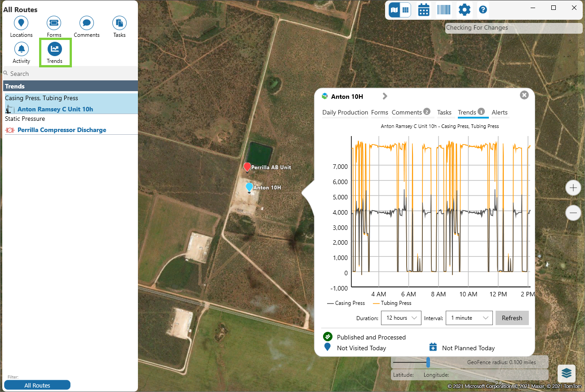Switch to map view toggle
This screenshot has height=392, width=585.
pyautogui.click(x=394, y=10)
